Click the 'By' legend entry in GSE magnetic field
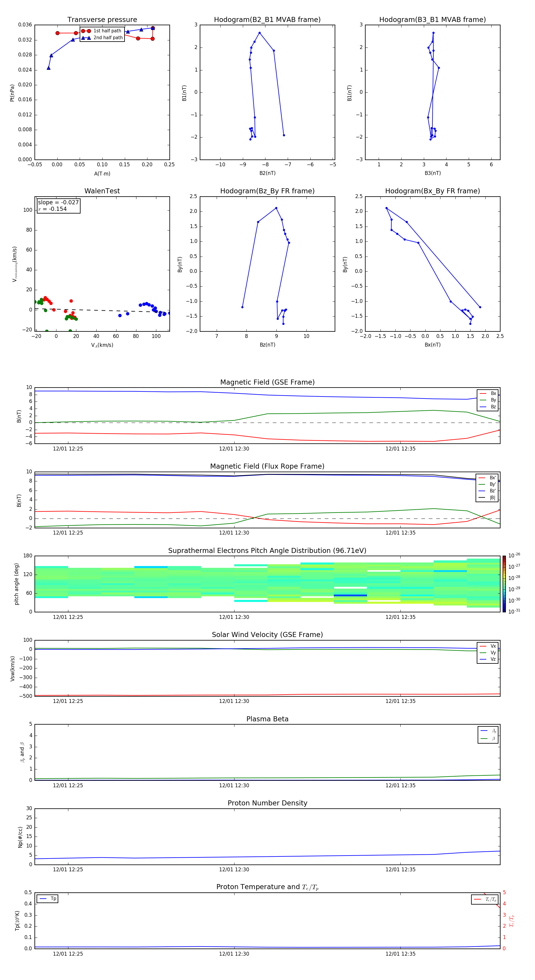The image size is (535, 980). [488, 400]
